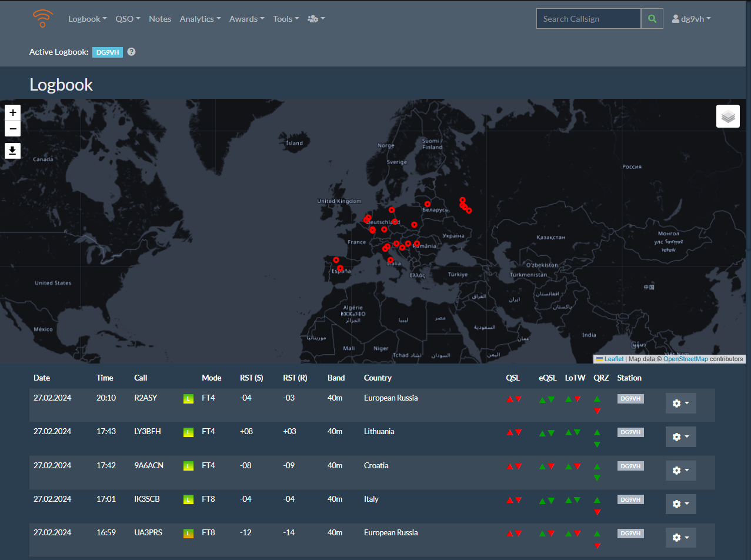Screen dimensions: 751x560
Task: Click the LoTW status arrows for 9A6ACN
Action: pyautogui.click(x=573, y=466)
